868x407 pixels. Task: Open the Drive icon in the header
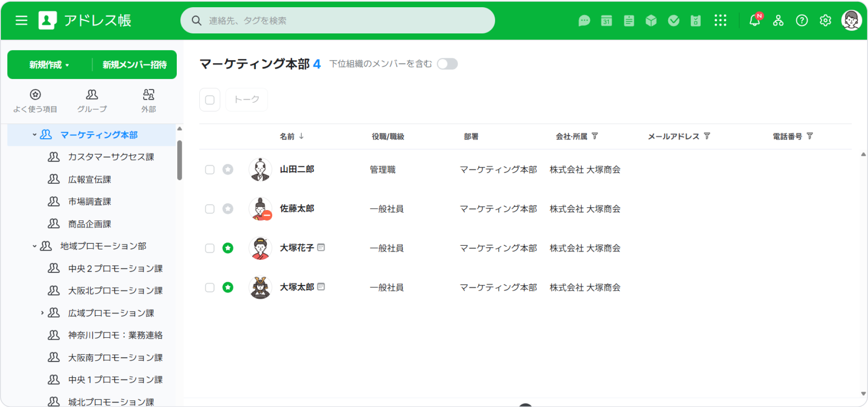pyautogui.click(x=651, y=20)
